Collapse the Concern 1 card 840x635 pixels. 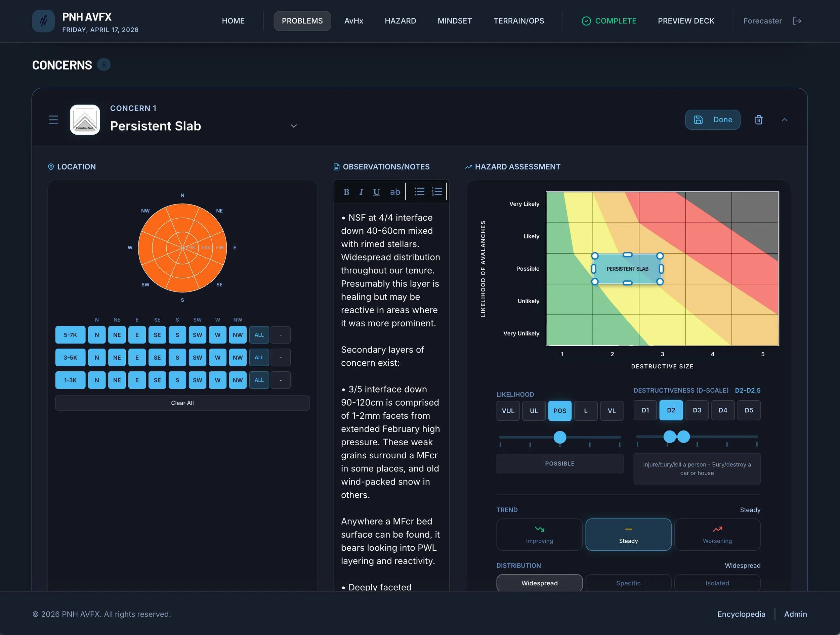click(x=785, y=120)
